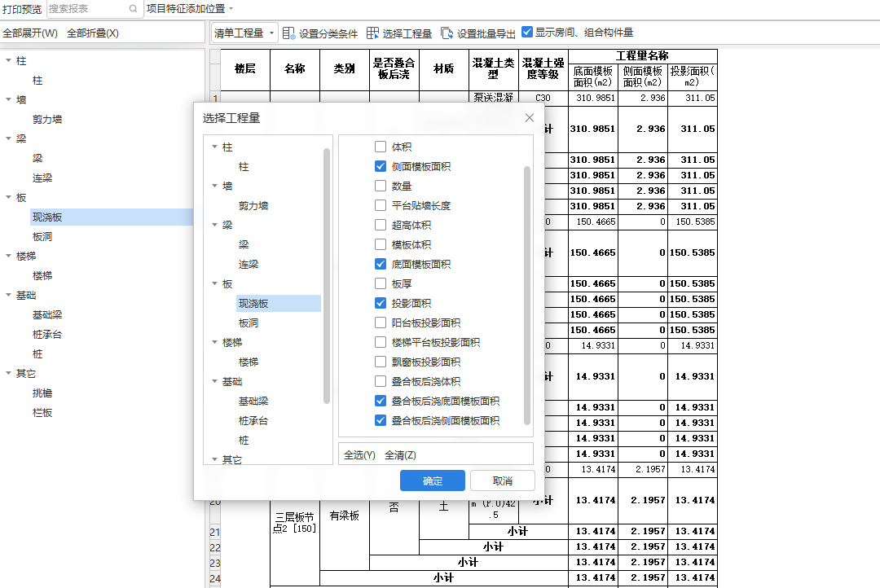Collapse the 基础 node in dialog tree
Screen dimensions: 880x588
click(x=214, y=381)
